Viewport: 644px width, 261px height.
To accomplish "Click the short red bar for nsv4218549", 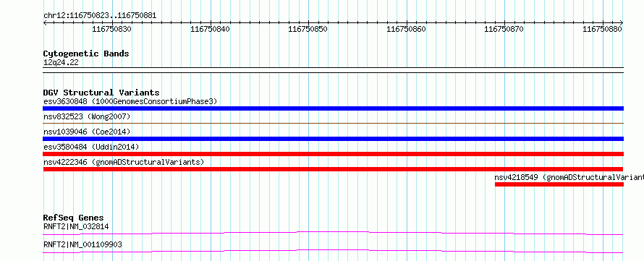I will [559, 184].
